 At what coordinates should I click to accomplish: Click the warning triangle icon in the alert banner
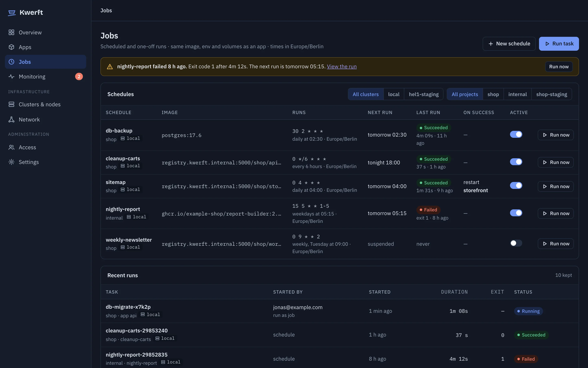(110, 67)
